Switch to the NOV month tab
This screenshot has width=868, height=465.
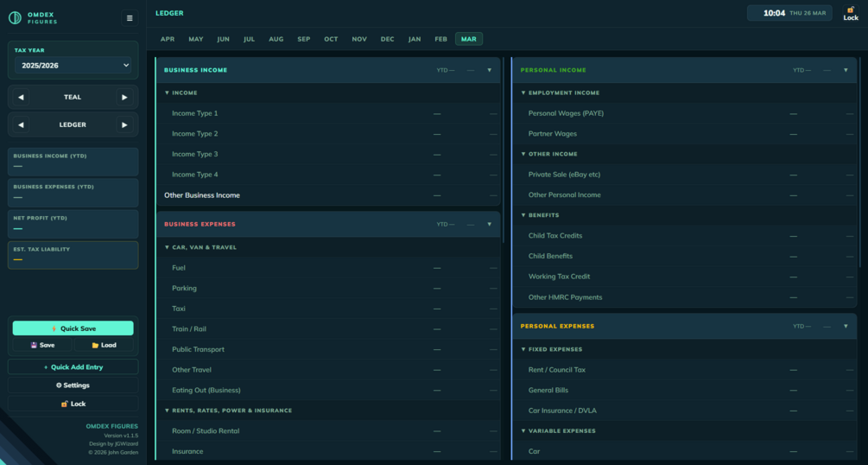click(359, 39)
